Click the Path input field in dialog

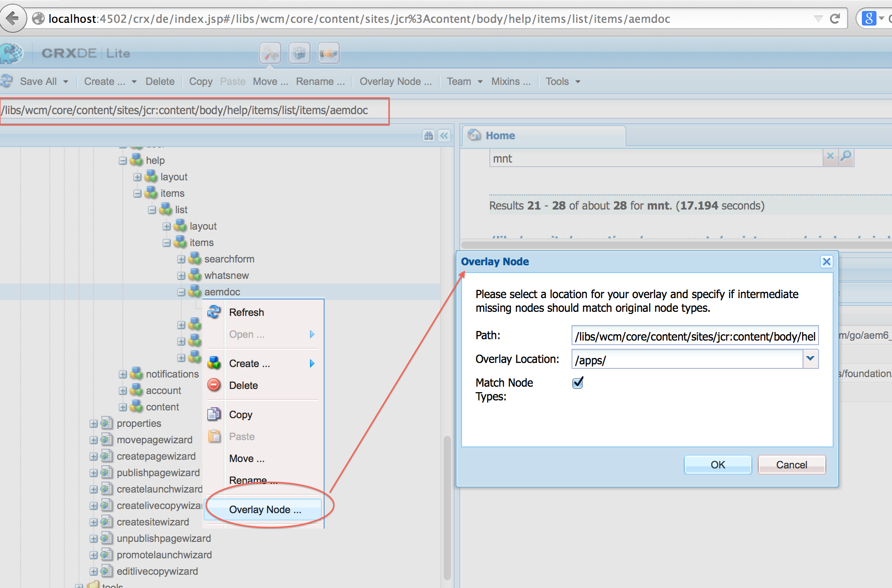coord(694,336)
